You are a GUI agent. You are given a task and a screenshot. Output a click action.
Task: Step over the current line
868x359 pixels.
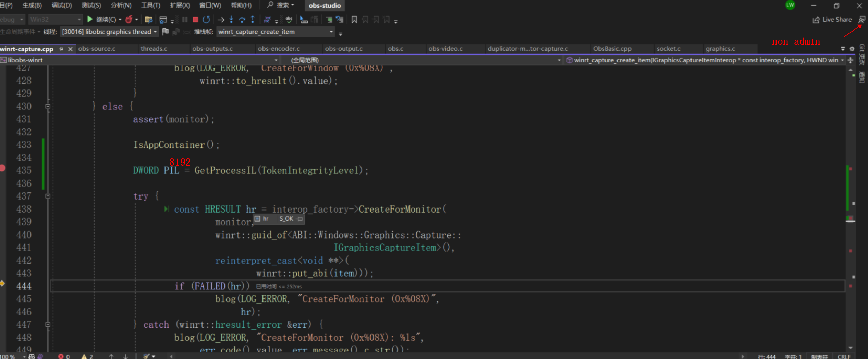pyautogui.click(x=242, y=20)
